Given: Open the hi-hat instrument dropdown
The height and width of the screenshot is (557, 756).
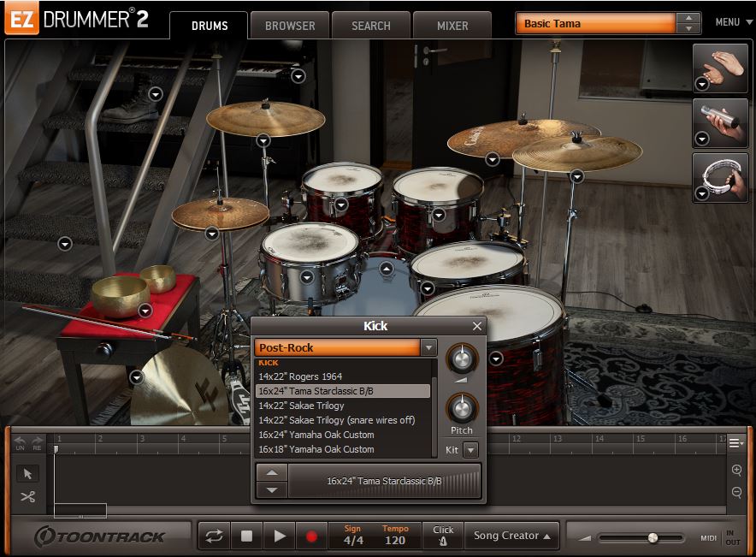Looking at the screenshot, I should click(212, 234).
